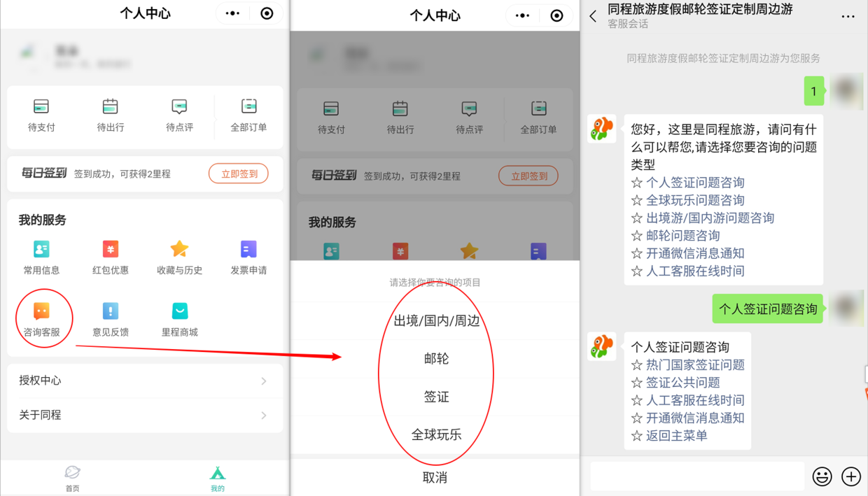The width and height of the screenshot is (868, 496).
Task: Open 常用信息 service in left panel
Action: click(41, 257)
